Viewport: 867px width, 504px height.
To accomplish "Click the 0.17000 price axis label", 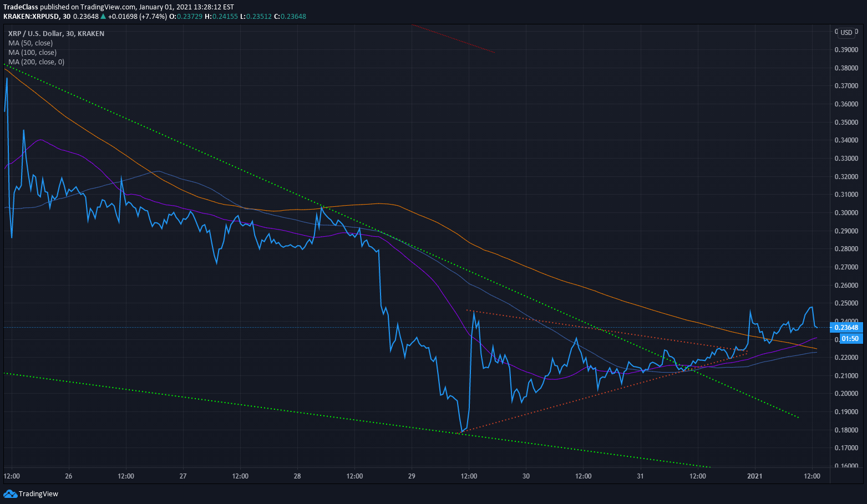I will 846,448.
